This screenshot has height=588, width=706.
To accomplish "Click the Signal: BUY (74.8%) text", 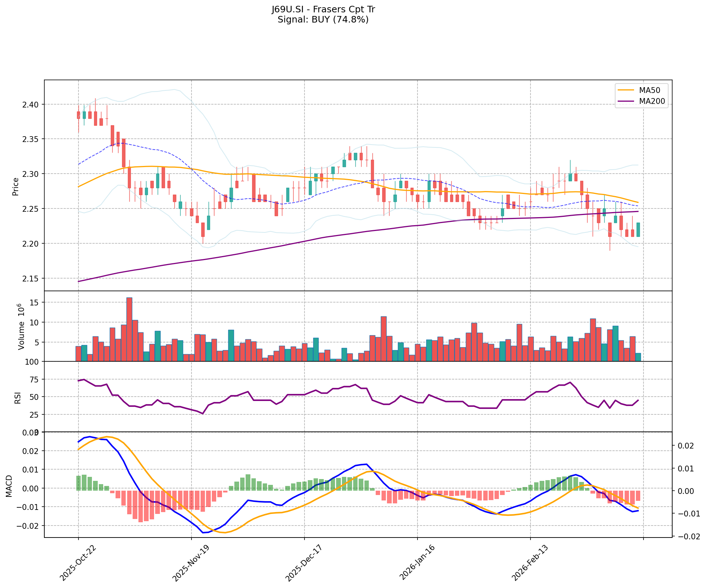I will pos(323,20).
